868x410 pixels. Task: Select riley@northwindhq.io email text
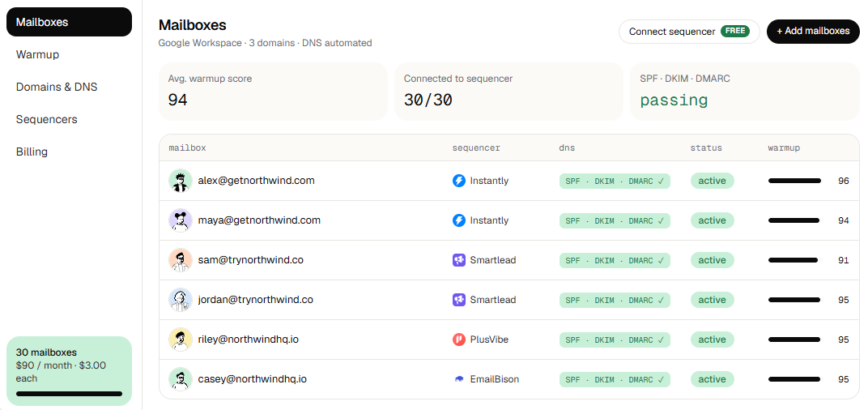point(248,340)
